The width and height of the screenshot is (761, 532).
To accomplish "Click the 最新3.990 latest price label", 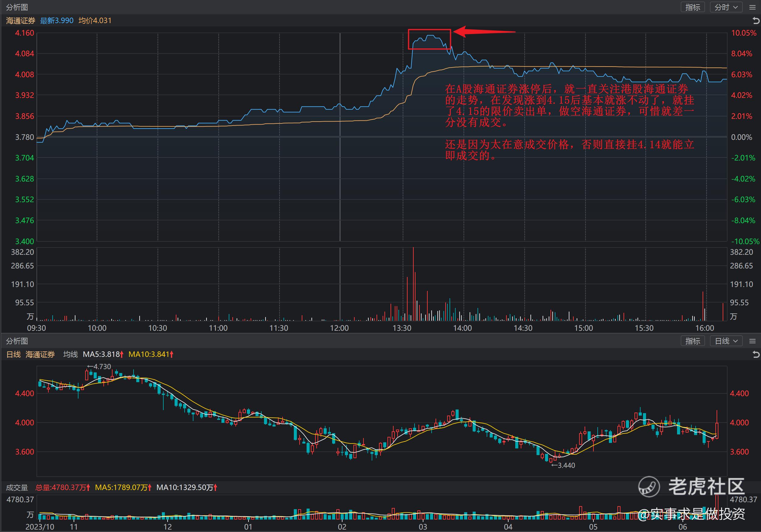I will tap(57, 21).
